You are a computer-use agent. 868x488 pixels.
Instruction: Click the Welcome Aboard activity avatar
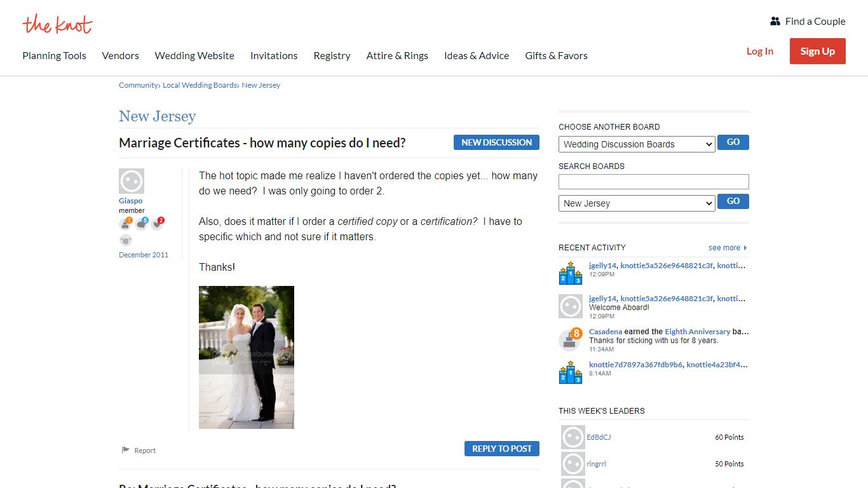(x=571, y=306)
